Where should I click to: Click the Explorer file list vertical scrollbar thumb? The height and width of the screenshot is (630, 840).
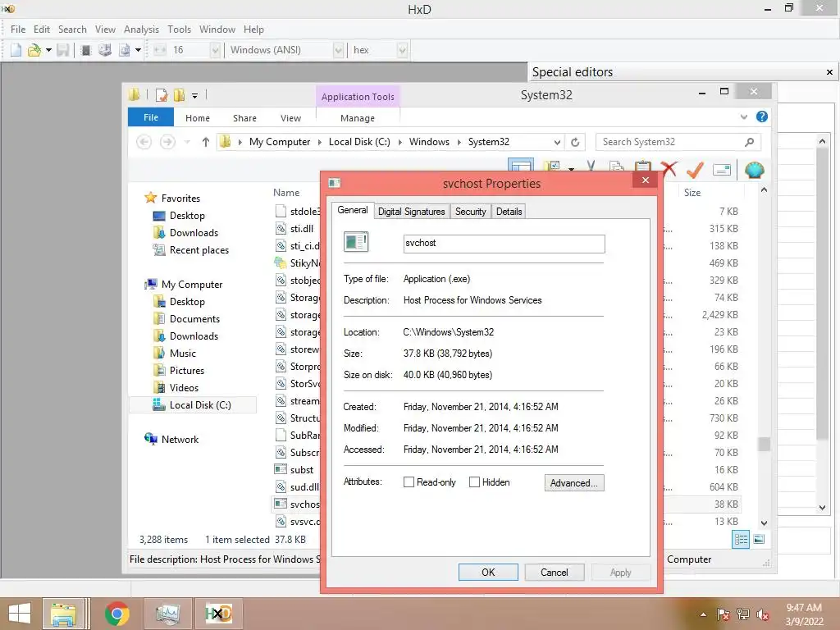click(x=765, y=444)
